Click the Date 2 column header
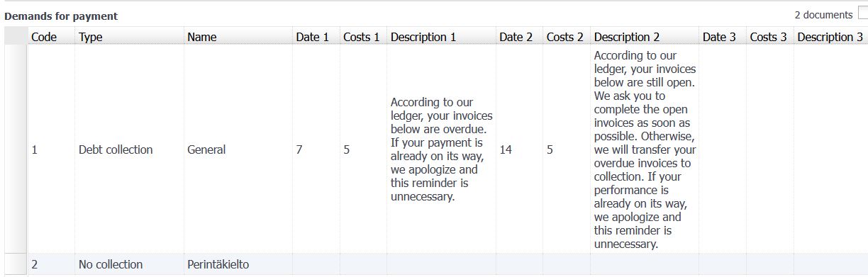The image size is (868, 277). pyautogui.click(x=518, y=37)
